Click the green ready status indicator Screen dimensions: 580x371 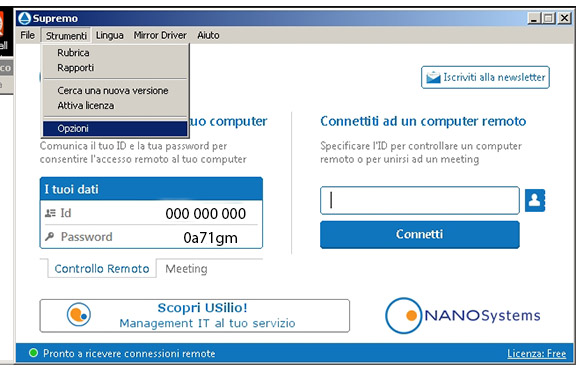[33, 353]
